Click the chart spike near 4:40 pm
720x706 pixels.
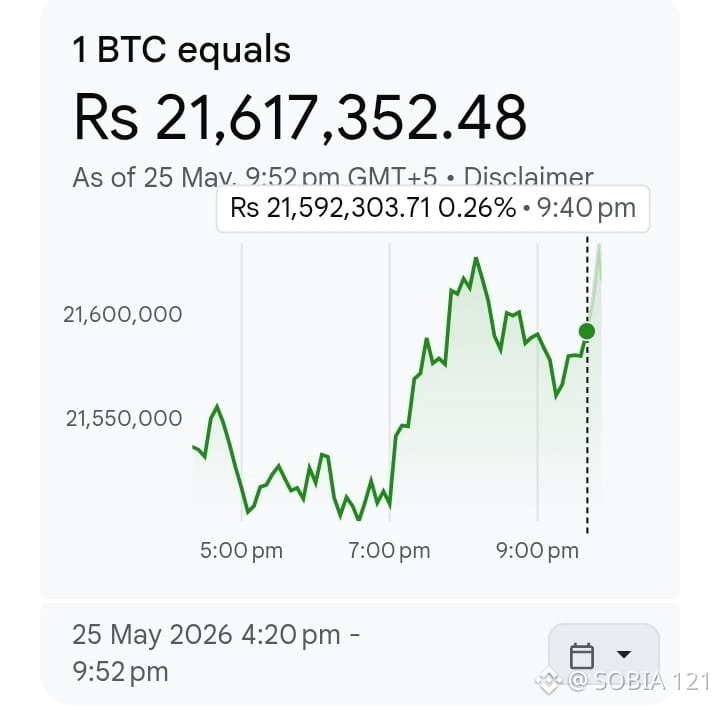click(217, 407)
